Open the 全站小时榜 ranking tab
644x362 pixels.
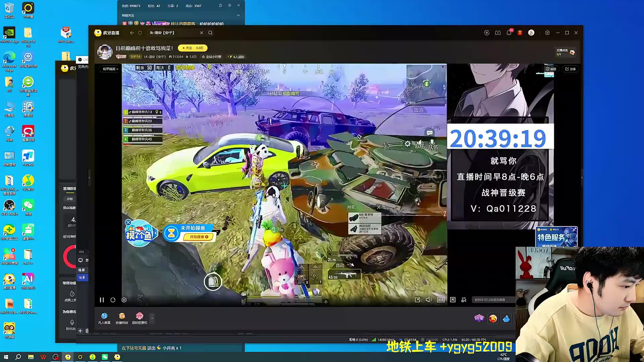click(212, 57)
